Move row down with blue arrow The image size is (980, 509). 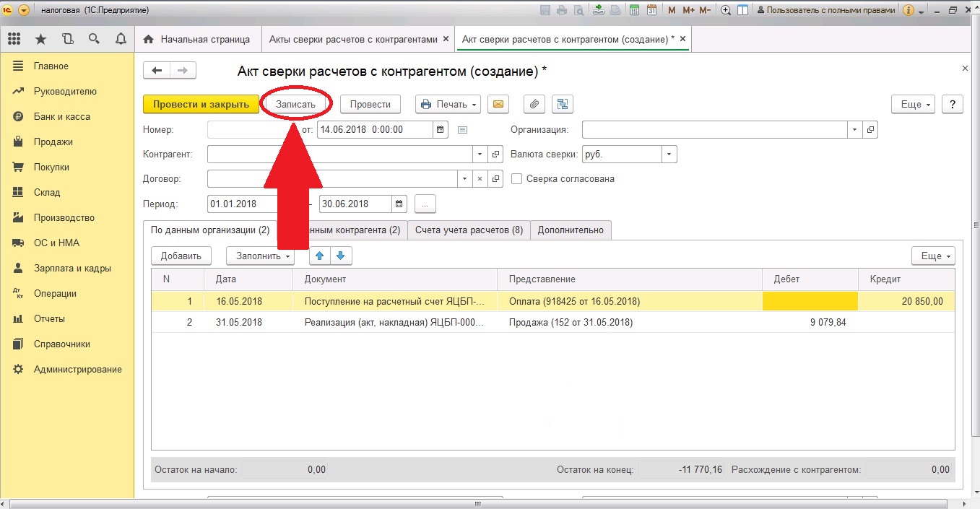341,256
